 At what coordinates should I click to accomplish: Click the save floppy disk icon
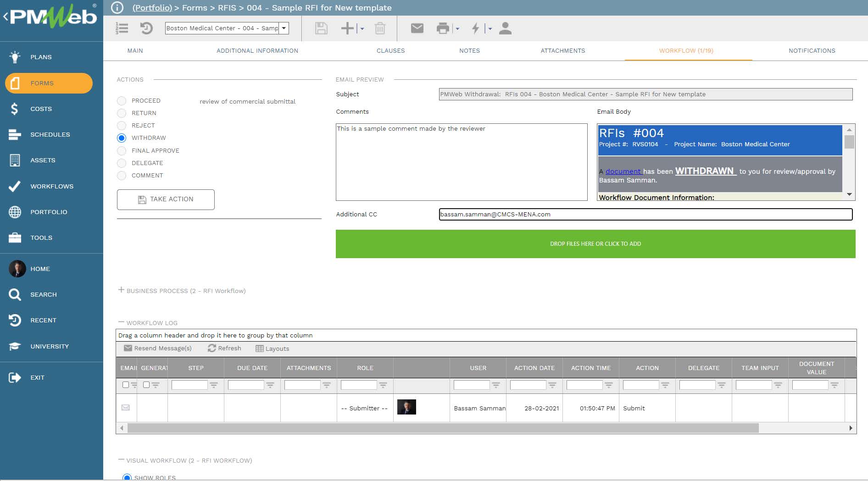(321, 28)
